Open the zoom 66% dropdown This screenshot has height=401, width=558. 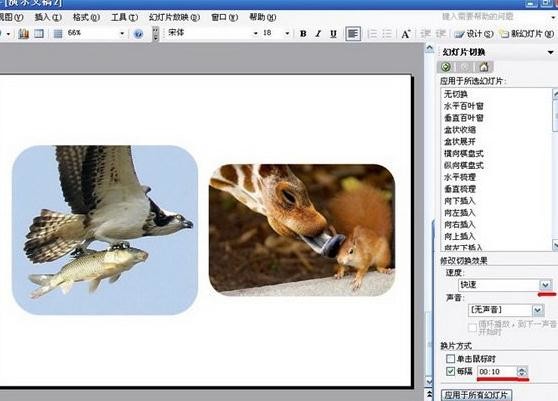pos(122,34)
